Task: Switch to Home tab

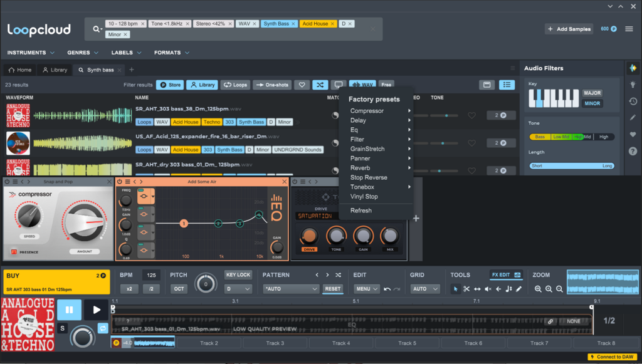Action: (20, 70)
